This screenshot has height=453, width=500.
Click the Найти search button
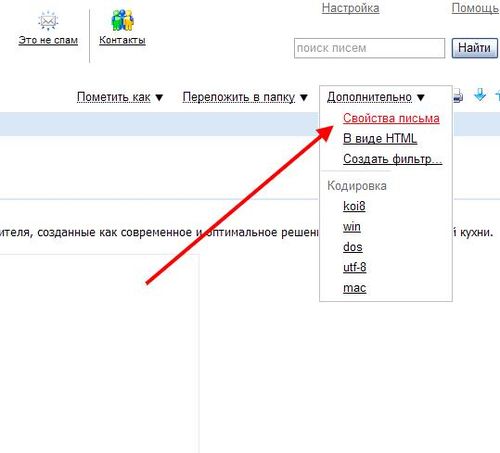475,48
